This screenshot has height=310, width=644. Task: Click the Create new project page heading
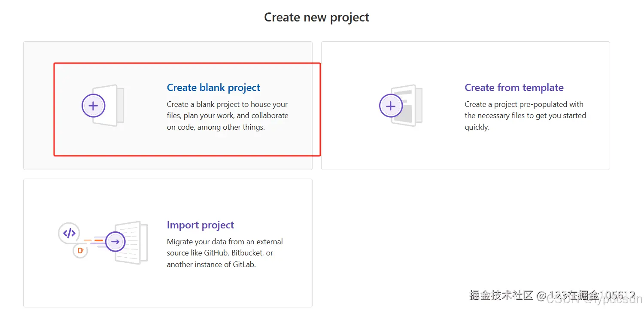(x=316, y=17)
